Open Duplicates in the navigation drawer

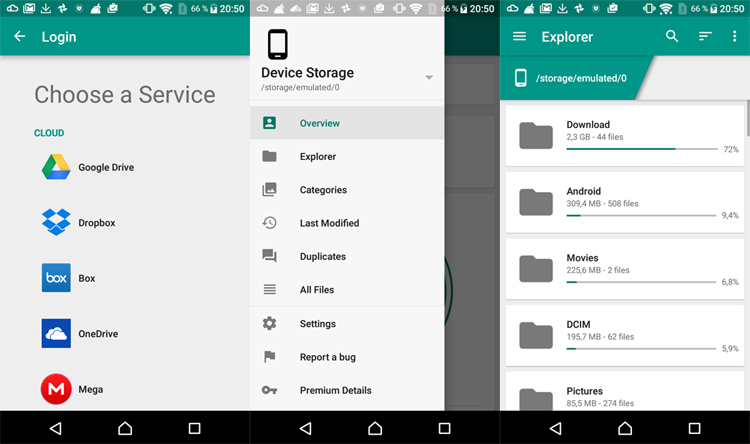[x=347, y=256]
